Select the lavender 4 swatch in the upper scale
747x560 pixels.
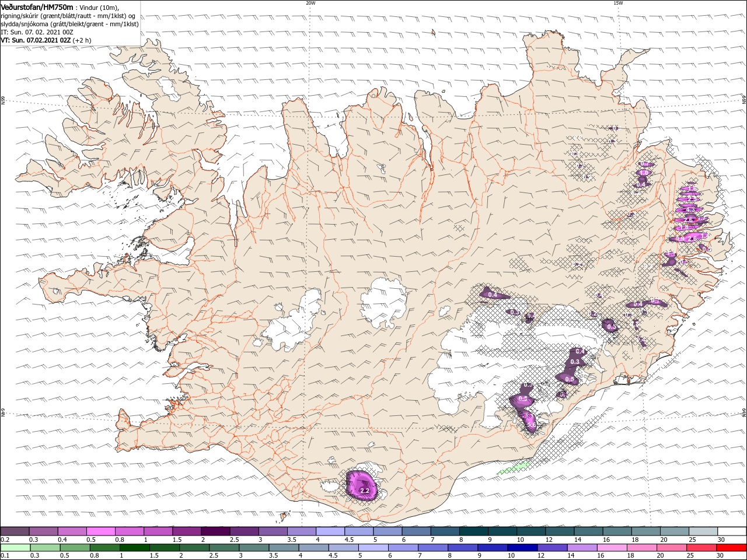click(x=330, y=531)
